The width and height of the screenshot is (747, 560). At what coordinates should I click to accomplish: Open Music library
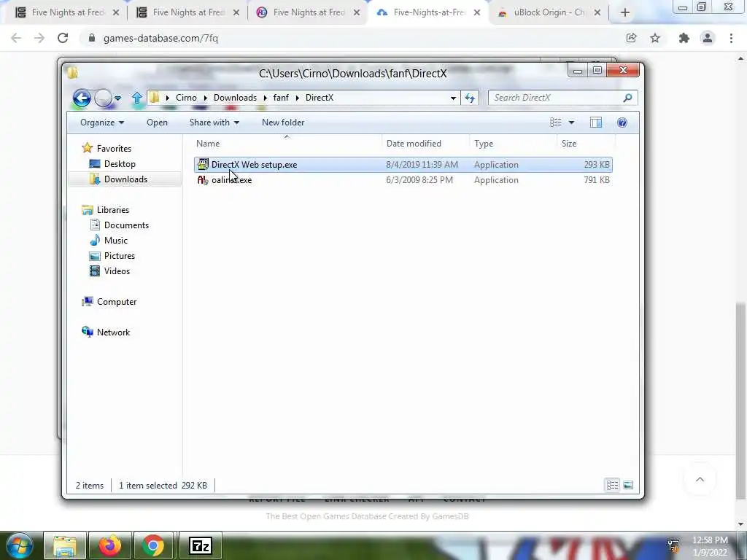pos(116,241)
